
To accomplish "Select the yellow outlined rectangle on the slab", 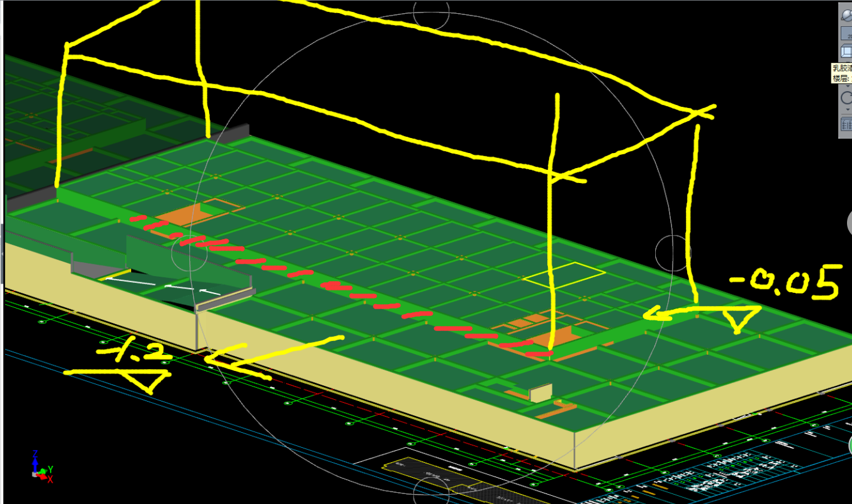I will 564,274.
